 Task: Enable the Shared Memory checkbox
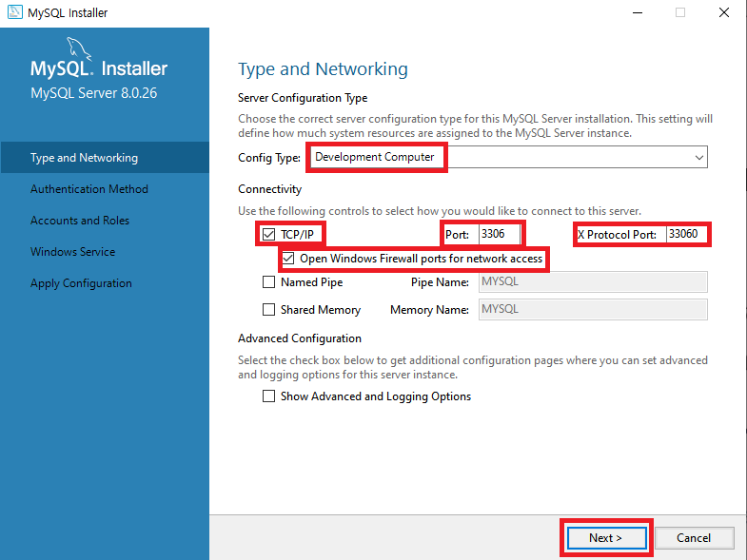[x=268, y=310]
